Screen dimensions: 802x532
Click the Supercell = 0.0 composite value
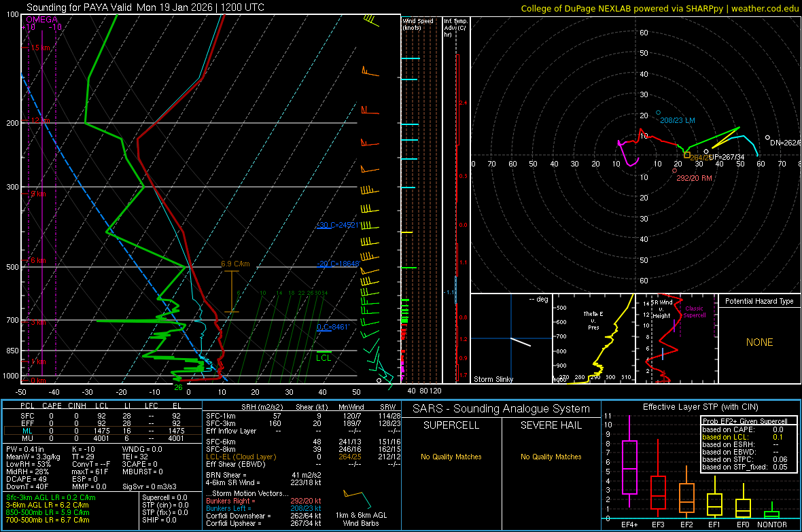pos(164,498)
